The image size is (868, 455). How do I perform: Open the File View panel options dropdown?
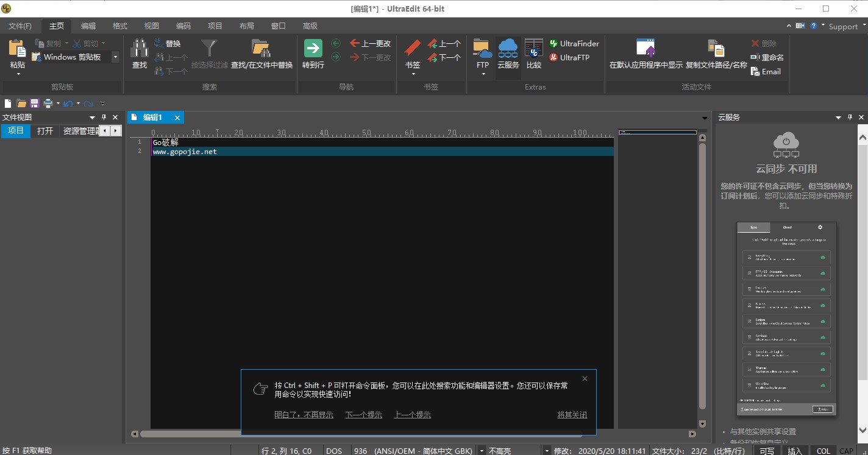92,118
